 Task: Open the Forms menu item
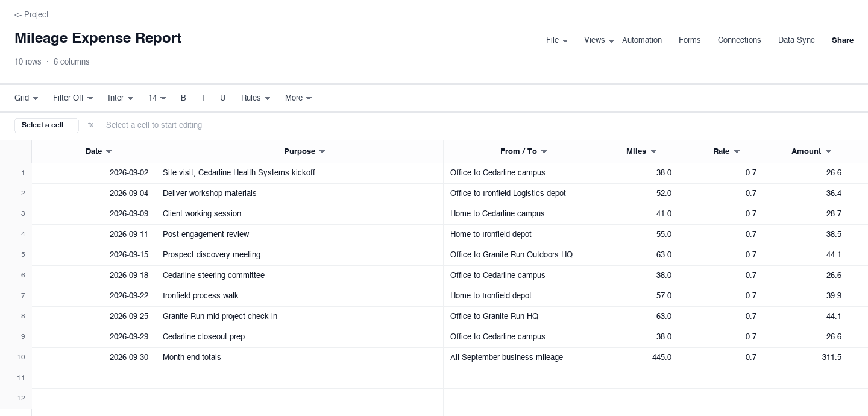click(x=690, y=40)
